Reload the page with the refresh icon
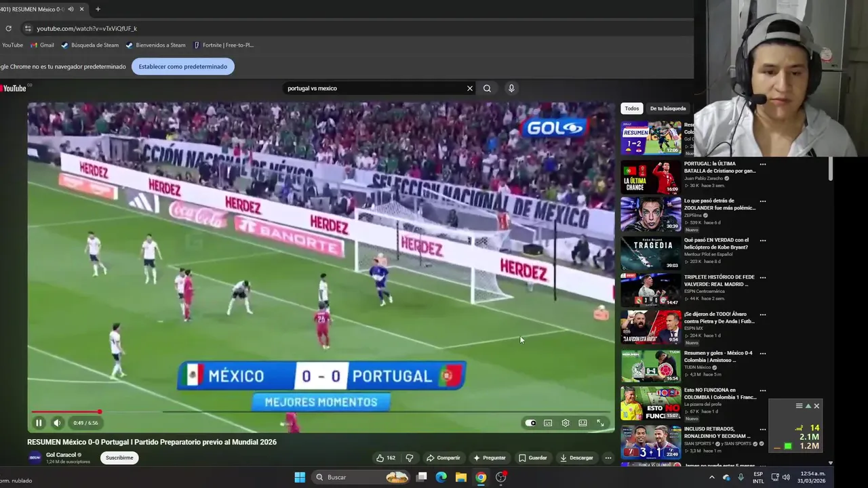This screenshot has height=488, width=868. coord(8,28)
